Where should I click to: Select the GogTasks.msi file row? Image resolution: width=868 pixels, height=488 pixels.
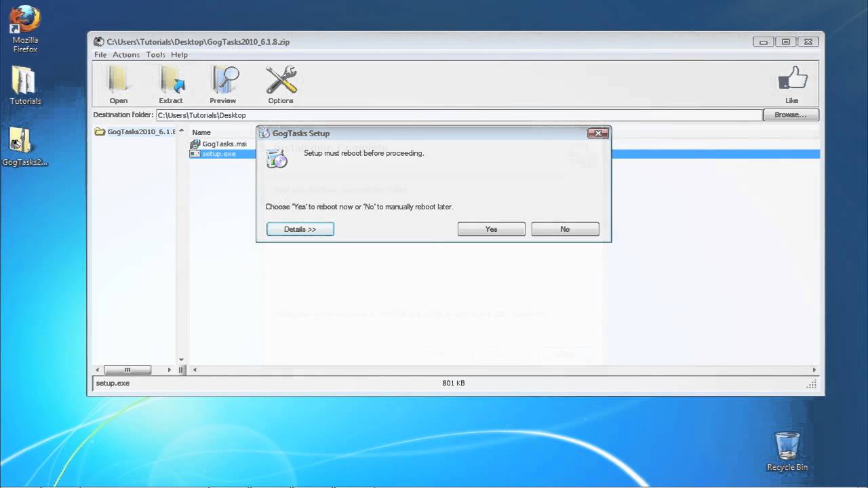click(x=218, y=144)
